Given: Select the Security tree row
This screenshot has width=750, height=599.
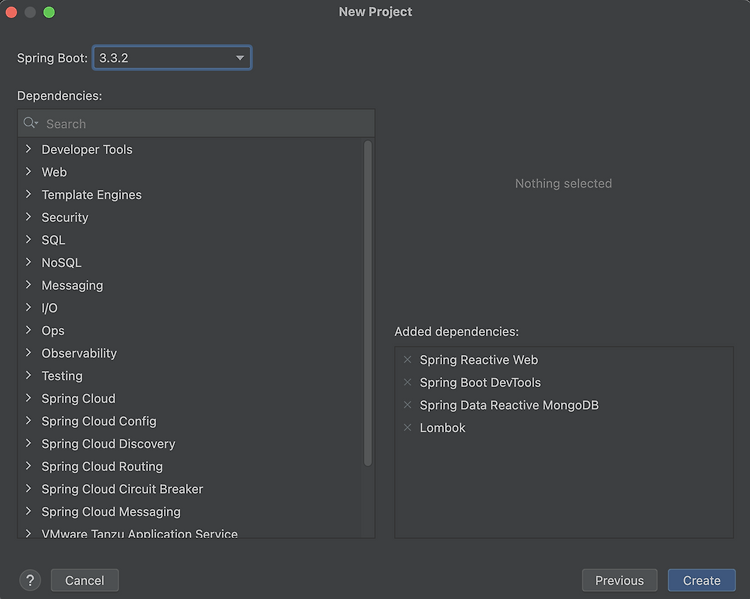Looking at the screenshot, I should pyautogui.click(x=190, y=217).
